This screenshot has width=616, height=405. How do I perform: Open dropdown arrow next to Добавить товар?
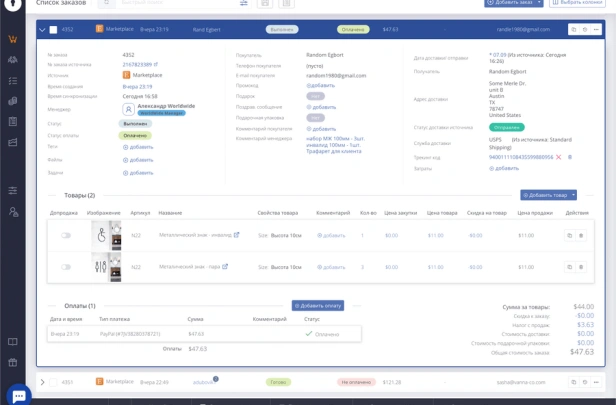[573, 195]
